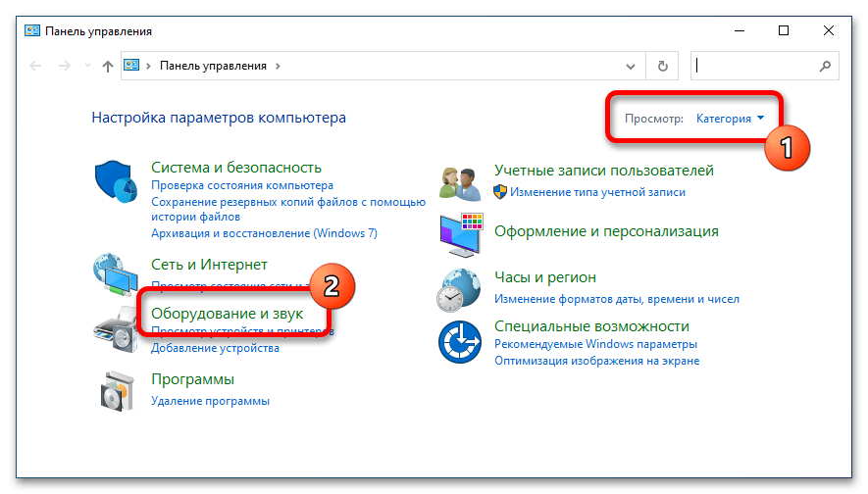Click the Просмотр: label
Image resolution: width=868 pixels, height=494 pixels.
click(x=654, y=119)
